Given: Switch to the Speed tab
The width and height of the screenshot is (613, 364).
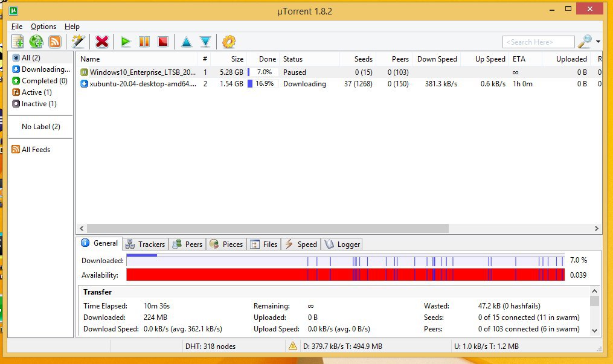Looking at the screenshot, I should [x=301, y=244].
